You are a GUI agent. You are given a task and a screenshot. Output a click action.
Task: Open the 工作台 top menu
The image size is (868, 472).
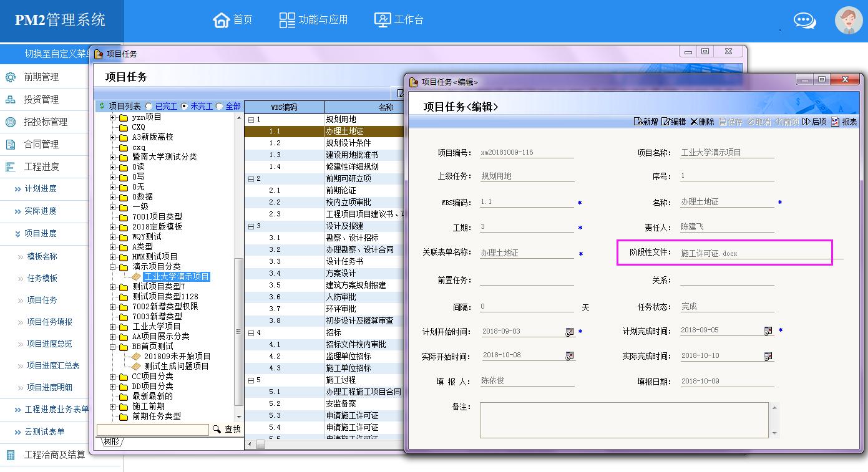tap(399, 20)
